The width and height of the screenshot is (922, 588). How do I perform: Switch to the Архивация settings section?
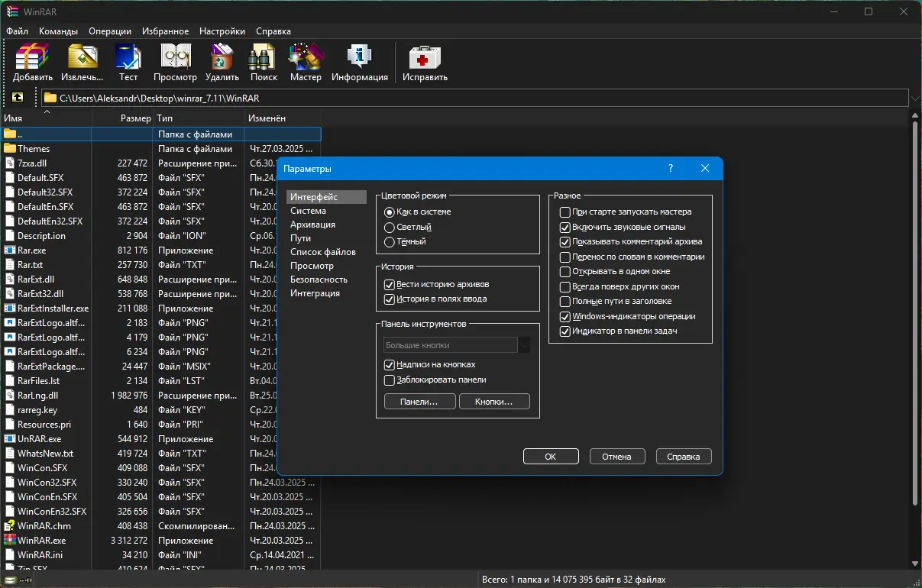pos(312,225)
